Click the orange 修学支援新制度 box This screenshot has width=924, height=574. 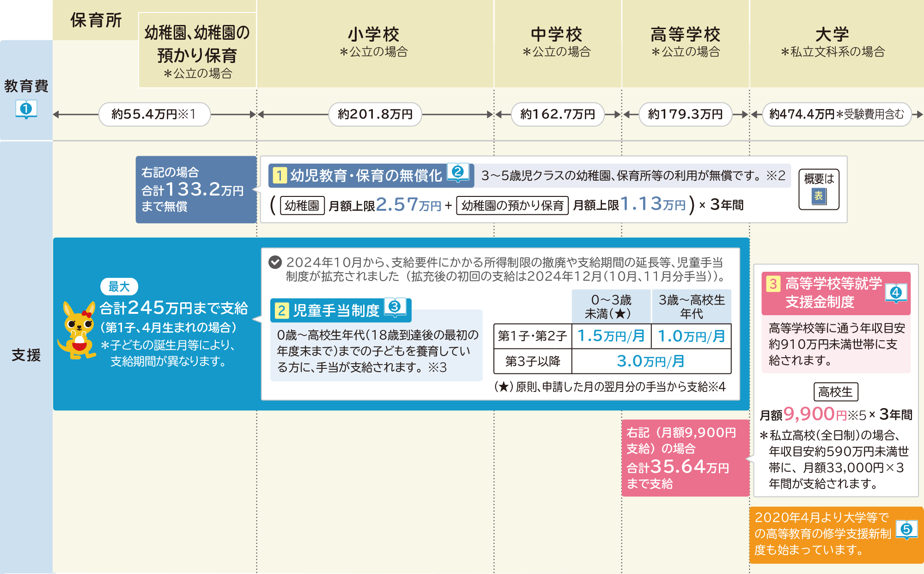coord(836,535)
